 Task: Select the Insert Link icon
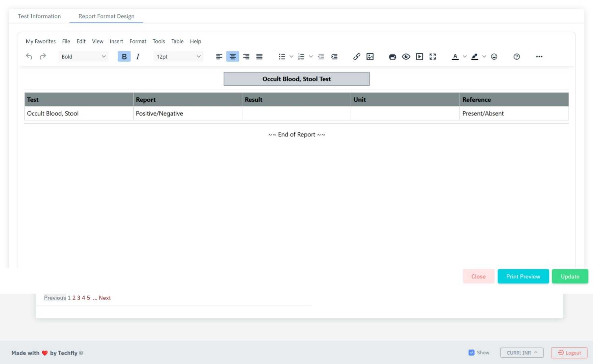(x=357, y=57)
